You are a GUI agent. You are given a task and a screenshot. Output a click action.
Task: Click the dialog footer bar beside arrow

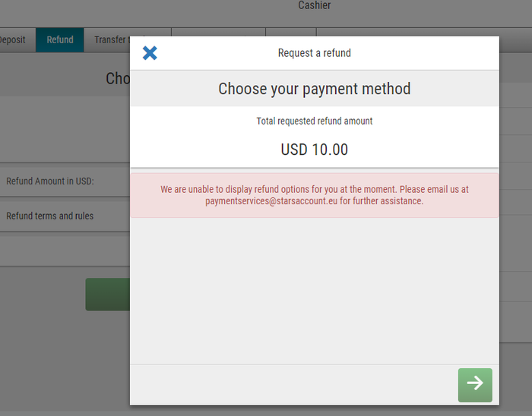point(294,385)
